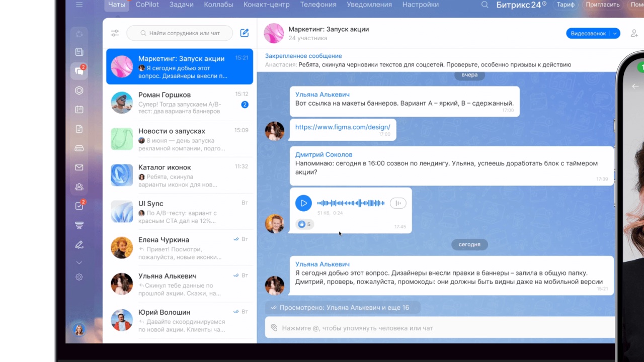644x362 pixels.
Task: Open Маркетинг: Запуск акции chat
Action: [x=180, y=66]
